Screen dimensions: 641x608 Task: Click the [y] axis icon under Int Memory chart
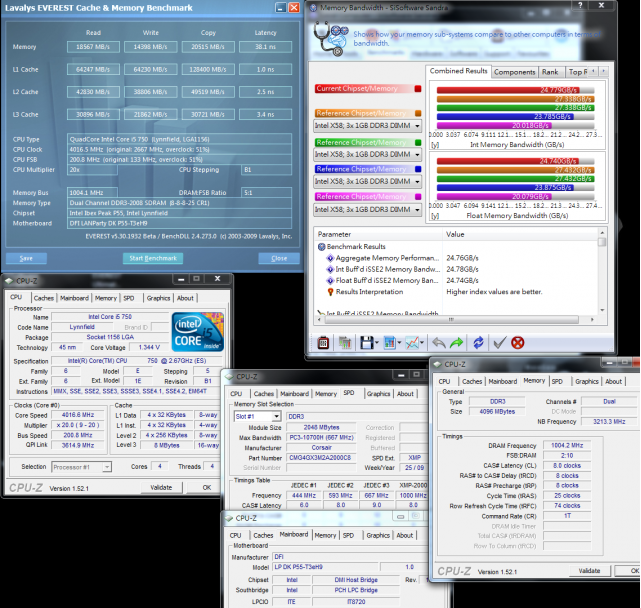tap(435, 145)
